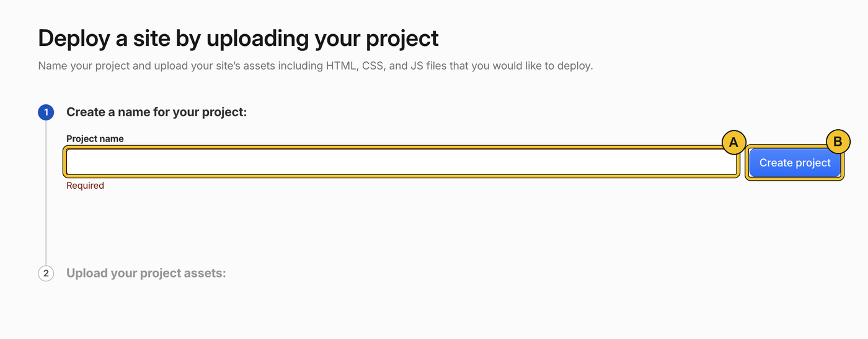The height and width of the screenshot is (339, 868).
Task: Click the Project name field label
Action: (95, 138)
